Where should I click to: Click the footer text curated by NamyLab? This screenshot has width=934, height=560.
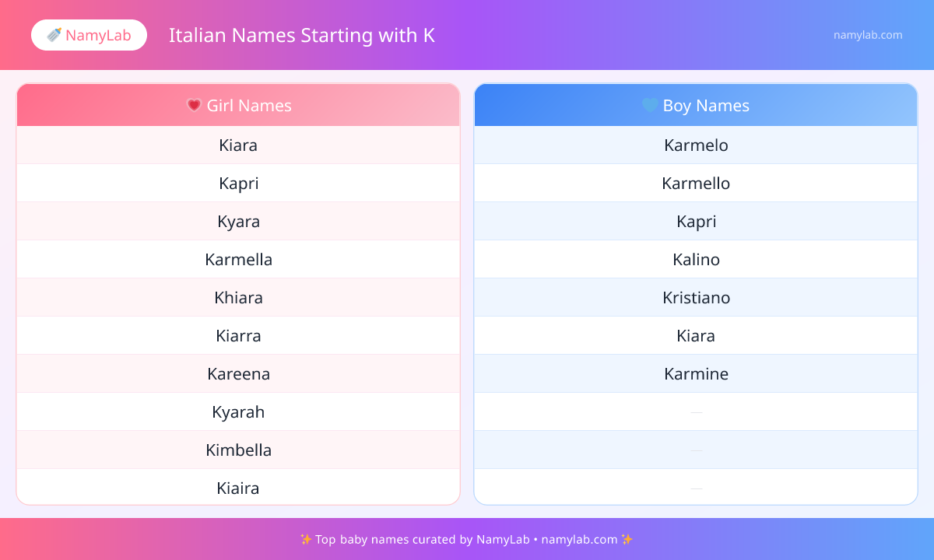click(467, 539)
